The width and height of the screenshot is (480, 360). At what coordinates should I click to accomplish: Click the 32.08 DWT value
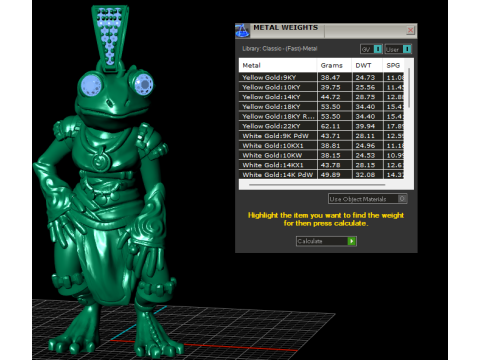click(365, 175)
